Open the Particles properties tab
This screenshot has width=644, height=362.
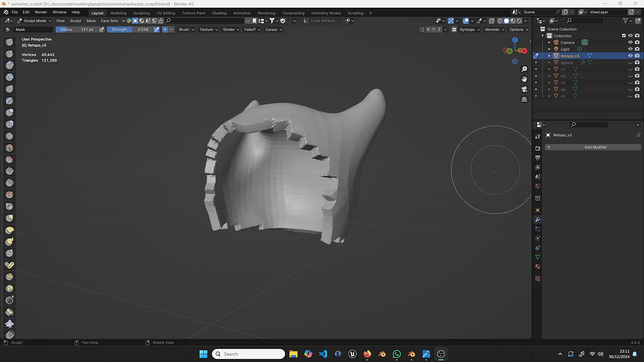click(x=538, y=229)
